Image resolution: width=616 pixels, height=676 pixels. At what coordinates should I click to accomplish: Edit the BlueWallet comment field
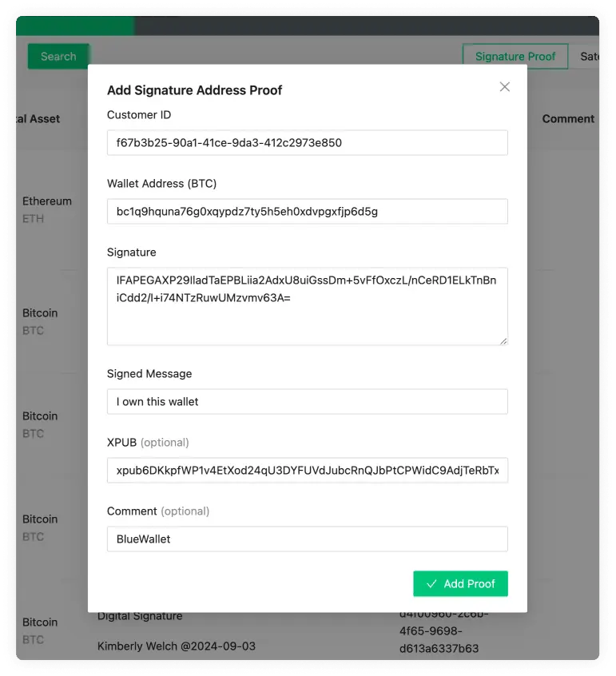tap(307, 539)
